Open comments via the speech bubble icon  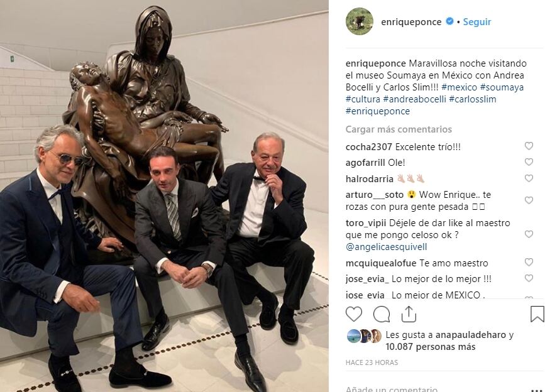(382, 315)
